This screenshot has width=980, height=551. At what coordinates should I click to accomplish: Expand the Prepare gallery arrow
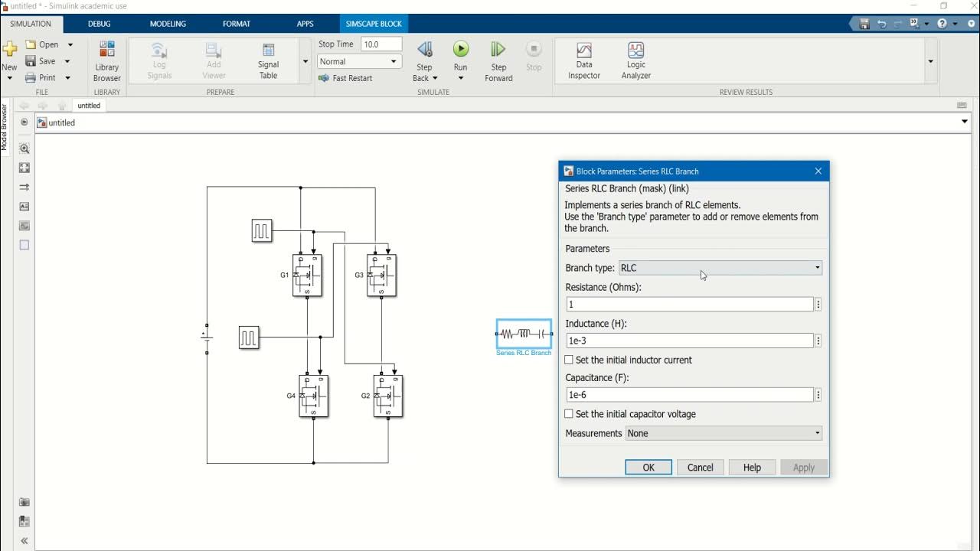(x=305, y=61)
